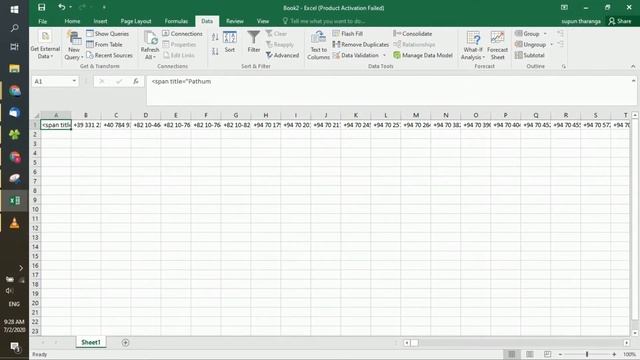Collapse the ribbon
This screenshot has width=640, height=360.
point(633,66)
